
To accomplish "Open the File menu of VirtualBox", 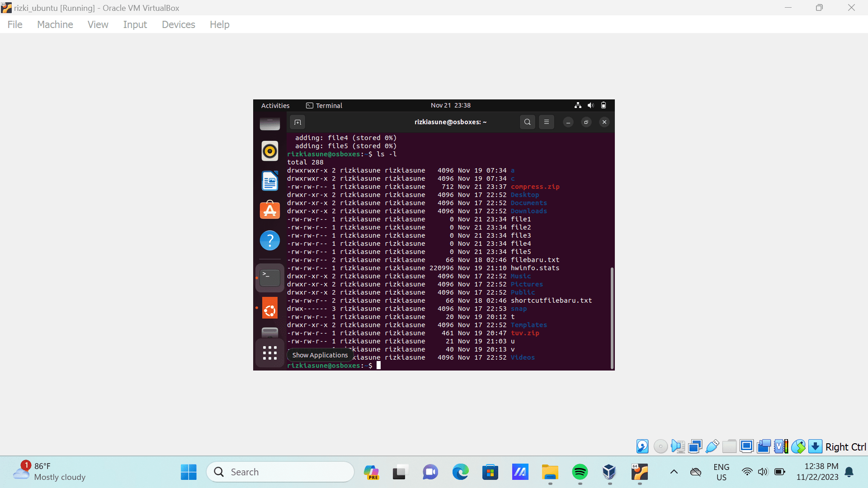I will point(15,24).
